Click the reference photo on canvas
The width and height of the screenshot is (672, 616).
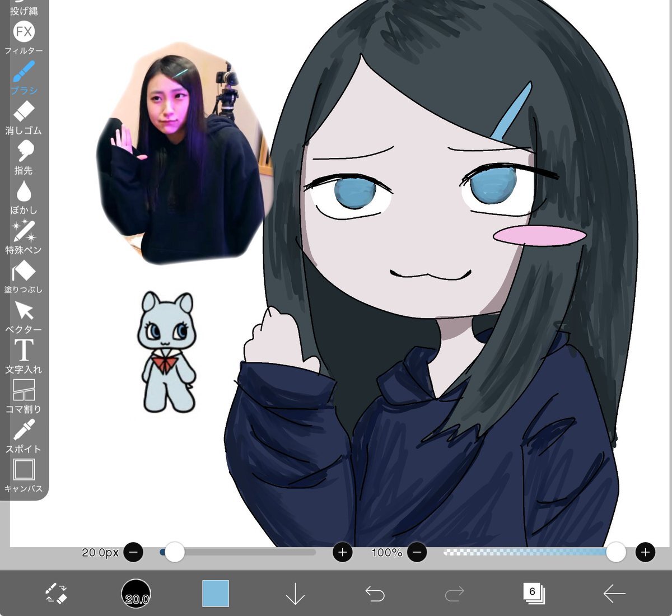point(183,152)
